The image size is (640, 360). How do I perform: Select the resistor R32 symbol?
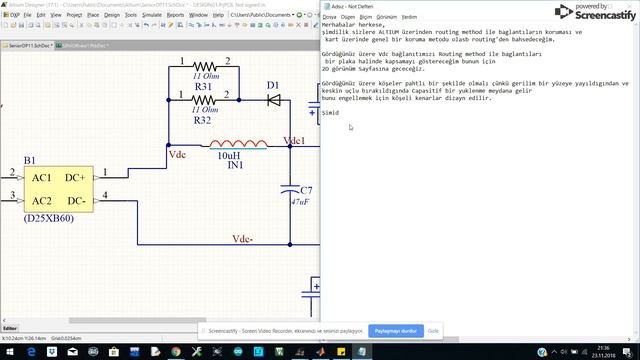pyautogui.click(x=203, y=100)
